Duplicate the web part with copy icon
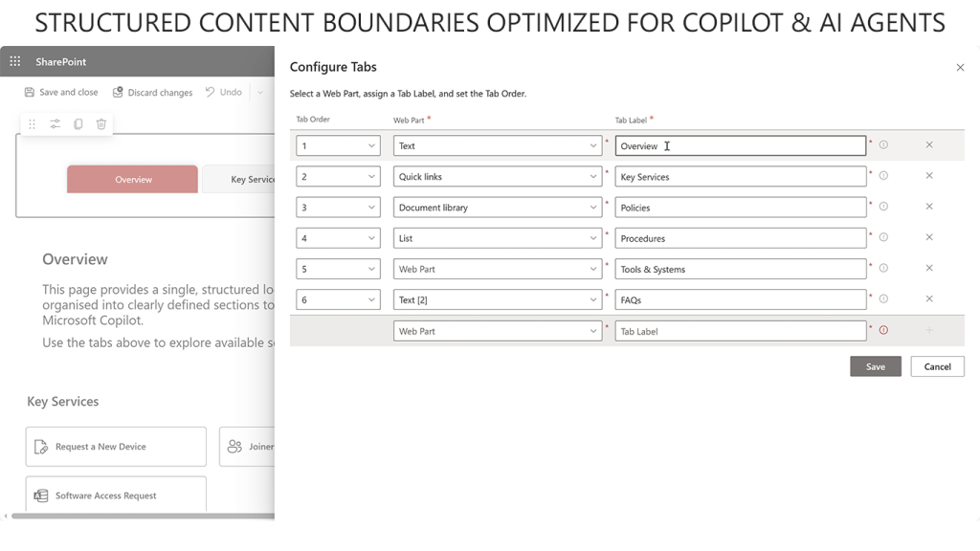Viewport: 980px width, 551px height. tap(78, 124)
